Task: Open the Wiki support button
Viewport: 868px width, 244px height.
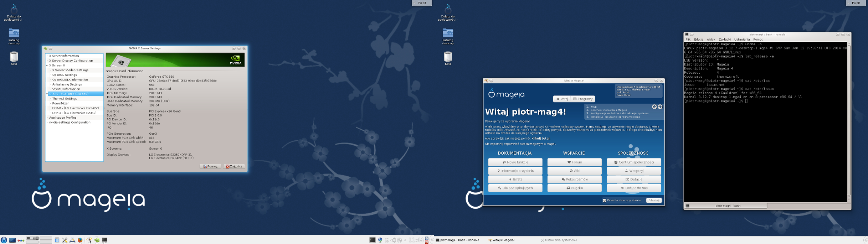Action: coord(574,171)
